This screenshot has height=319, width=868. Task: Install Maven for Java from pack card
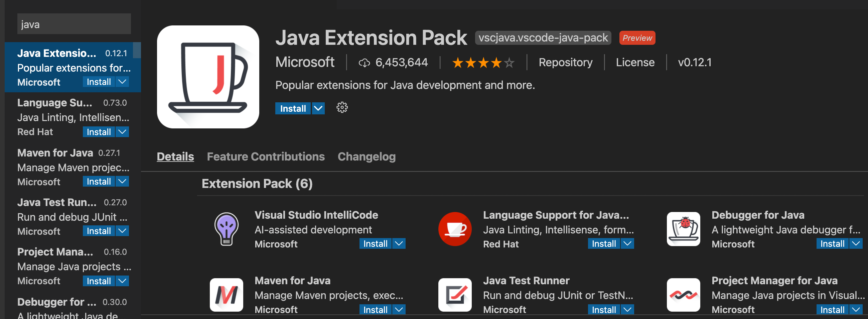click(376, 310)
